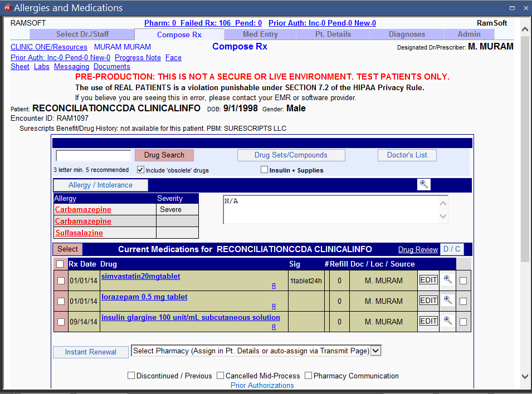Image resolution: width=532 pixels, height=394 pixels.
Task: Open drug details magnifier for insulin glargine row
Action: 447,321
